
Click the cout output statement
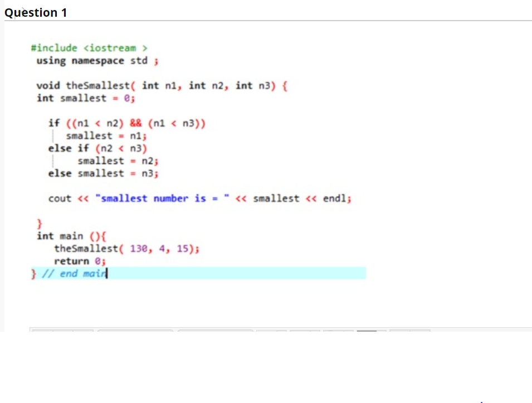(x=199, y=198)
